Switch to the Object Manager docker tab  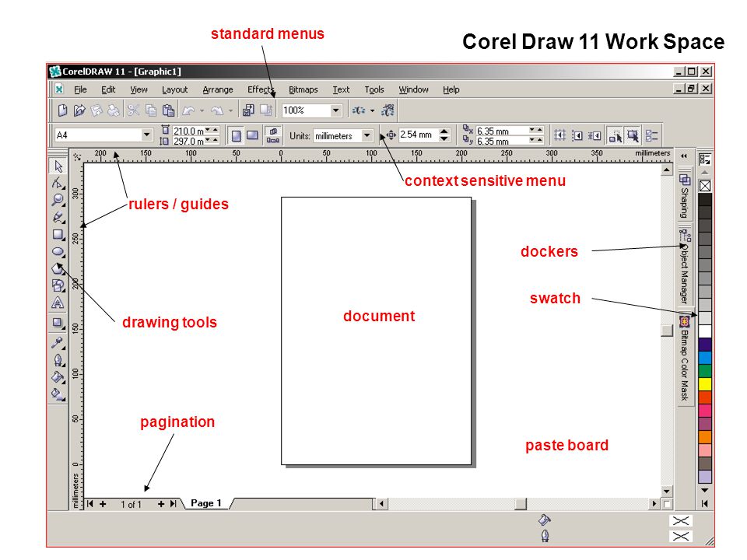(x=685, y=267)
